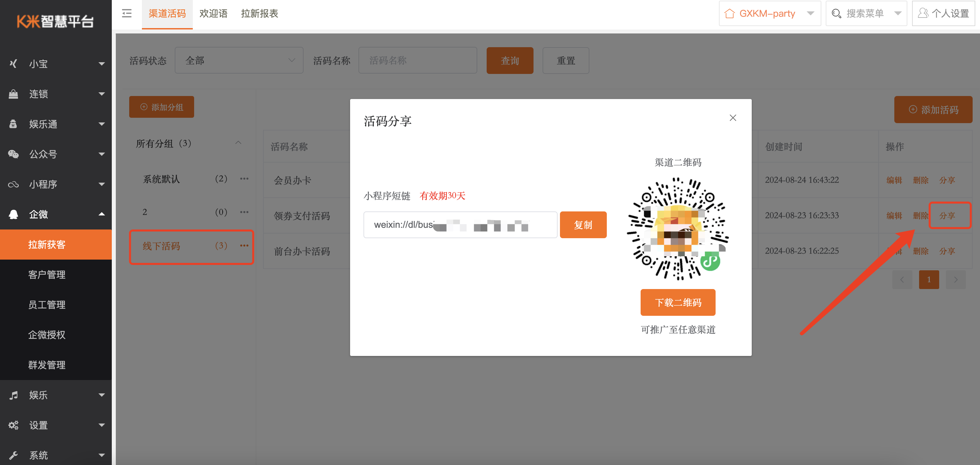Open 个人设置
980x465 pixels.
[944, 13]
